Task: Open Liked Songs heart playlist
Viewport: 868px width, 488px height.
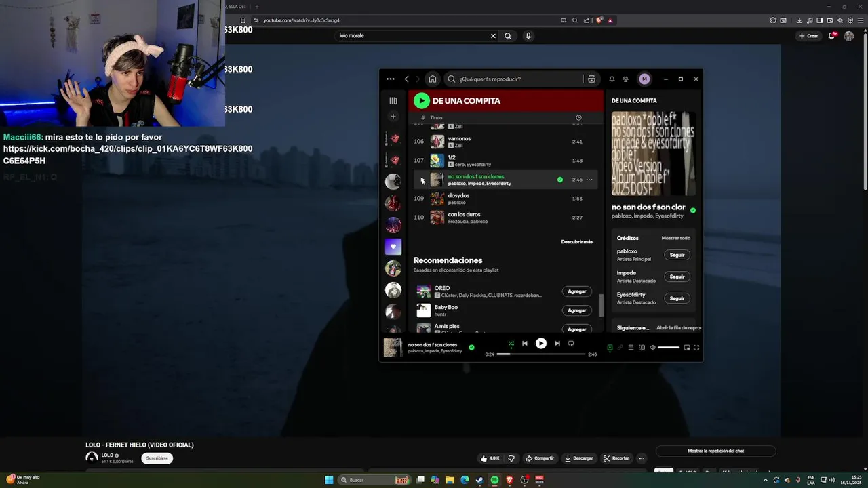Action: 393,247
